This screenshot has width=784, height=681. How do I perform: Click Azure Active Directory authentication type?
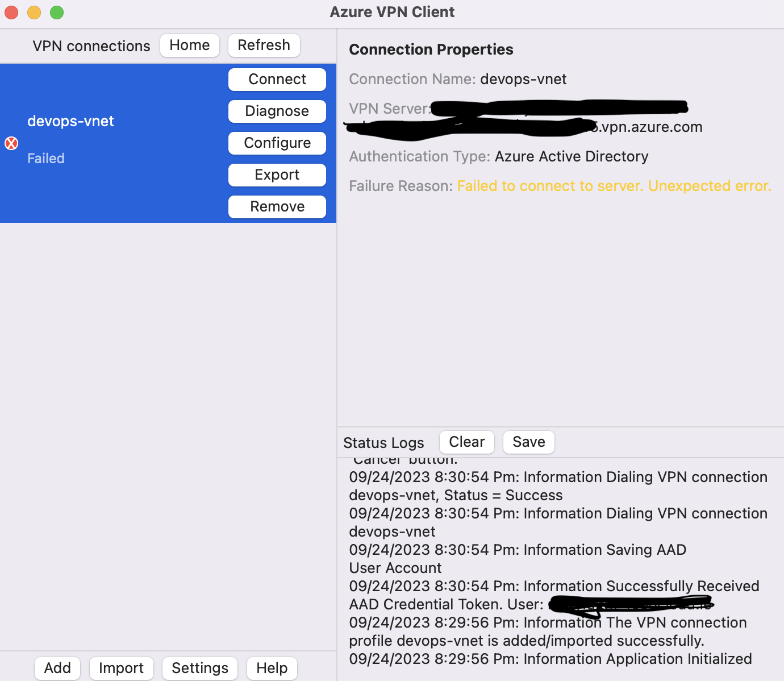point(572,156)
